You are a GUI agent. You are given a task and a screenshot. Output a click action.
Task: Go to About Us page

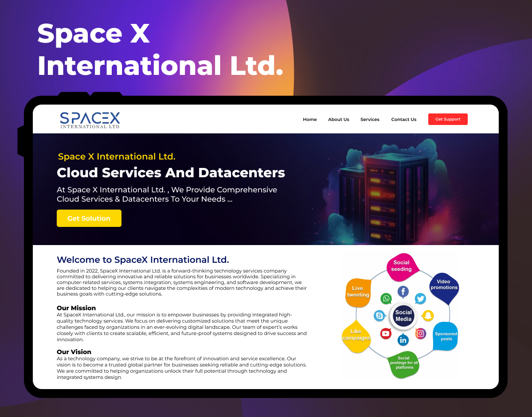(x=339, y=119)
